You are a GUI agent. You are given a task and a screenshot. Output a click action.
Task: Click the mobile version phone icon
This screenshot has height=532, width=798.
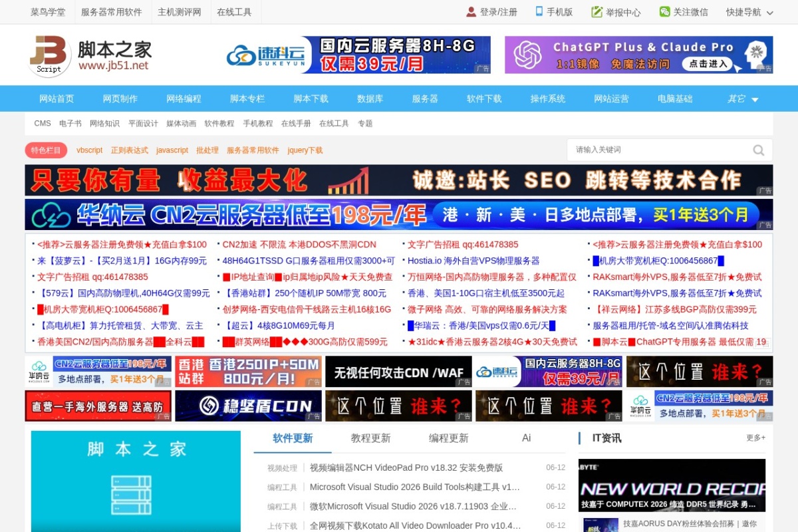540,12
